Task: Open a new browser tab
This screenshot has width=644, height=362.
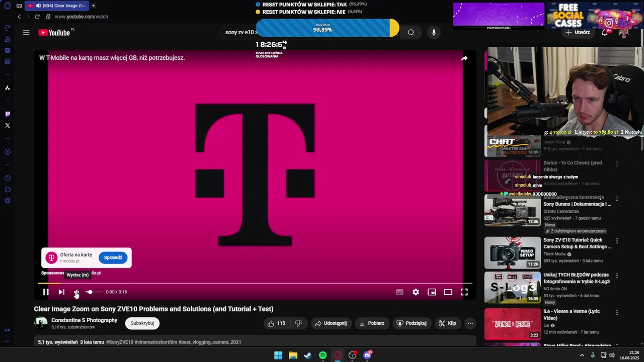Action: [93, 6]
